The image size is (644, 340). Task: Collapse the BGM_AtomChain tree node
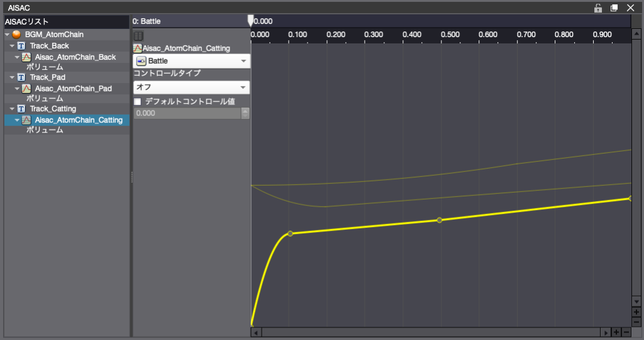click(x=7, y=35)
